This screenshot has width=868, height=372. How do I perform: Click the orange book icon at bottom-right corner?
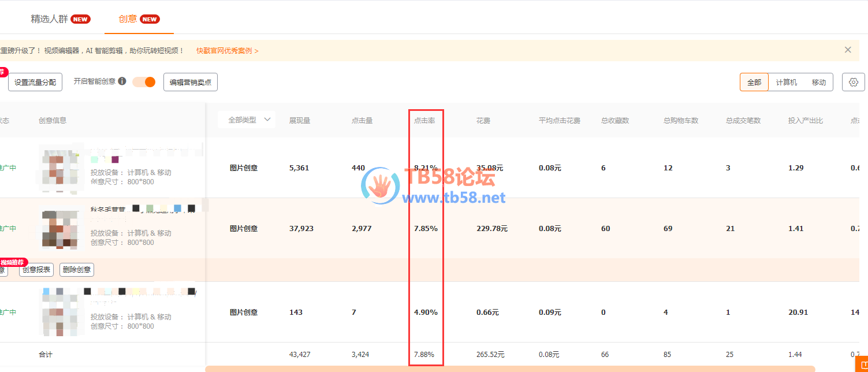(862, 366)
